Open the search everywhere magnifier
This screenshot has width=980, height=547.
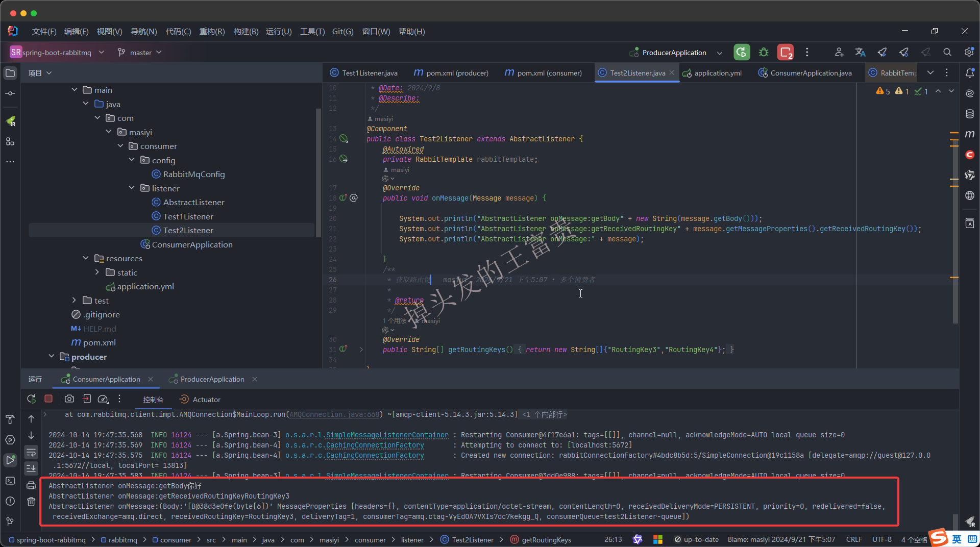947,52
